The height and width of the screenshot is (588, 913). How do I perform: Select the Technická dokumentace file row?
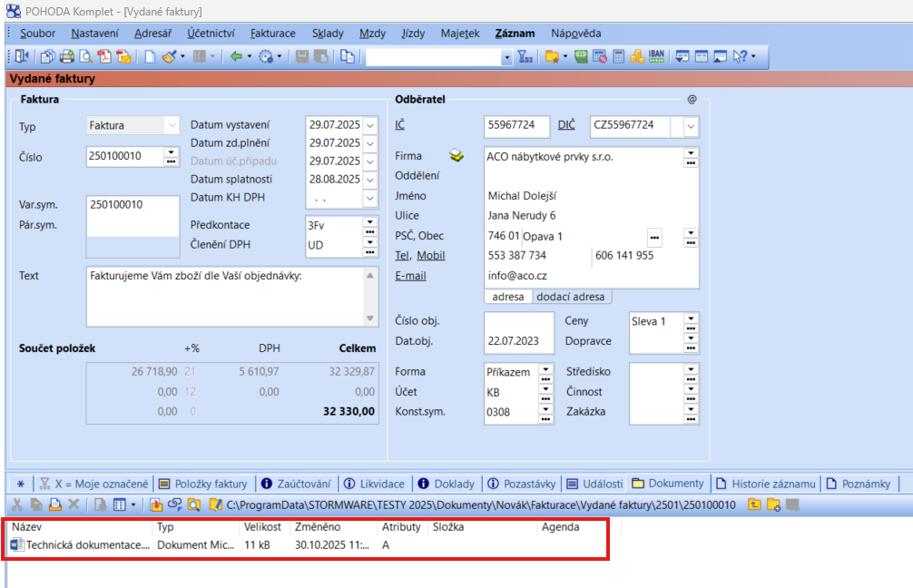pos(88,545)
